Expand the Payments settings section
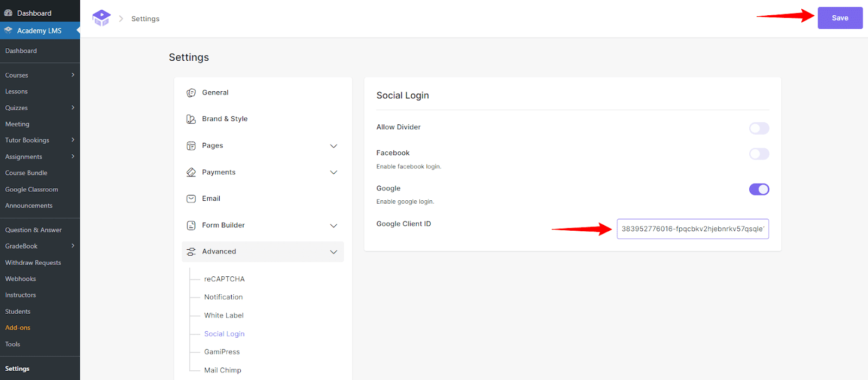The height and width of the screenshot is (380, 868). [334, 173]
